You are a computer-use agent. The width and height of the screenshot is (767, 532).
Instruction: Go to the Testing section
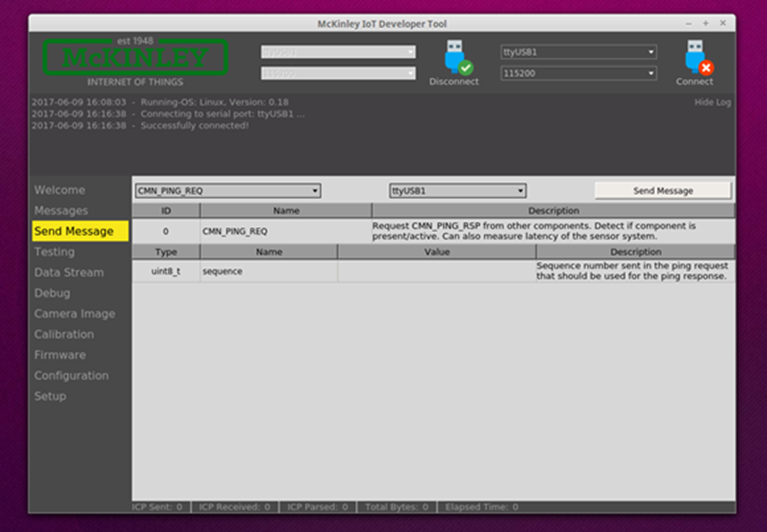click(x=54, y=252)
